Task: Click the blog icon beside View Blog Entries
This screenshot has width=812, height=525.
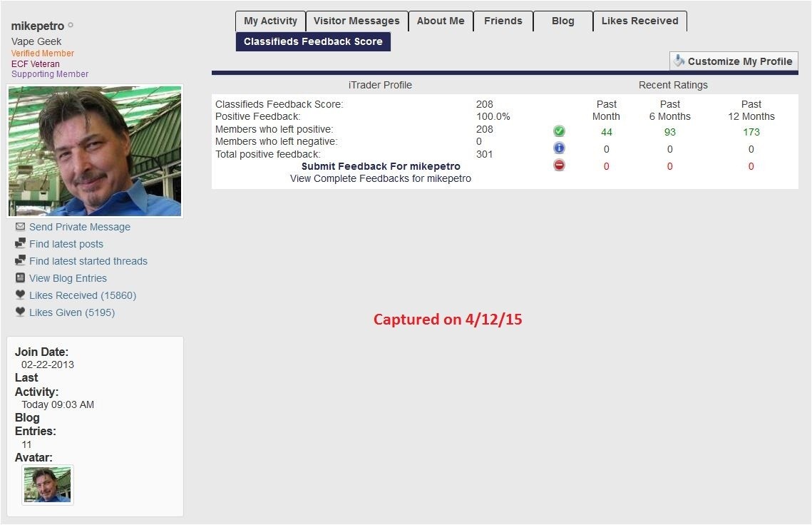Action: coord(20,278)
